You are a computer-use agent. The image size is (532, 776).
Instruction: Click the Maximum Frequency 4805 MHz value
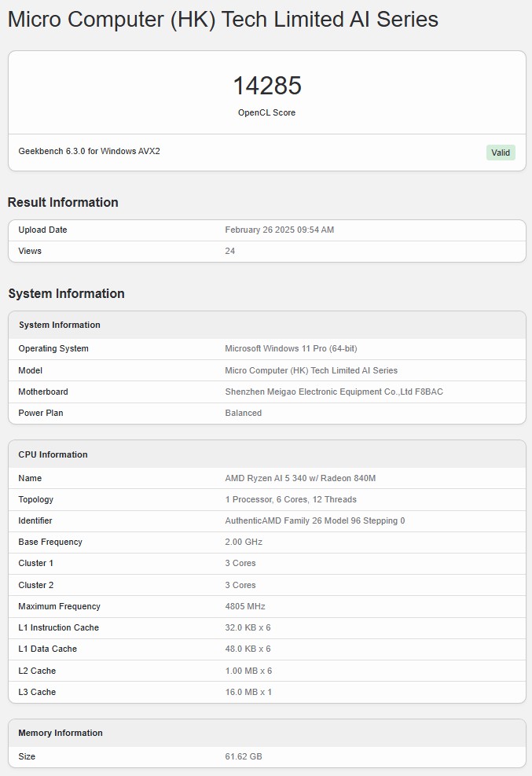(x=245, y=606)
